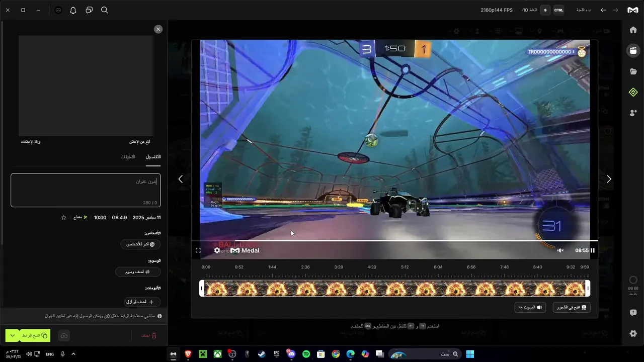
Task: Open search with the top bar magnifier
Action: (105, 10)
